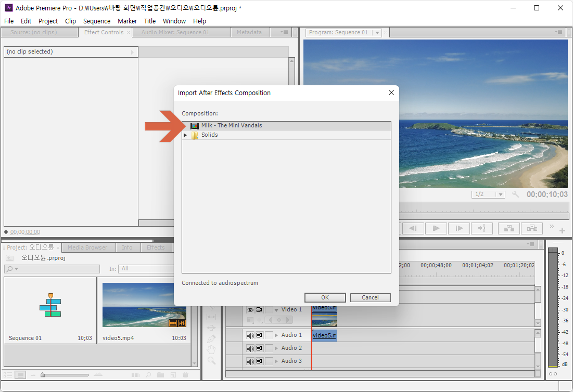The width and height of the screenshot is (573, 392).
Task: Toggle Video 1 track eye visibility
Action: [x=250, y=310]
